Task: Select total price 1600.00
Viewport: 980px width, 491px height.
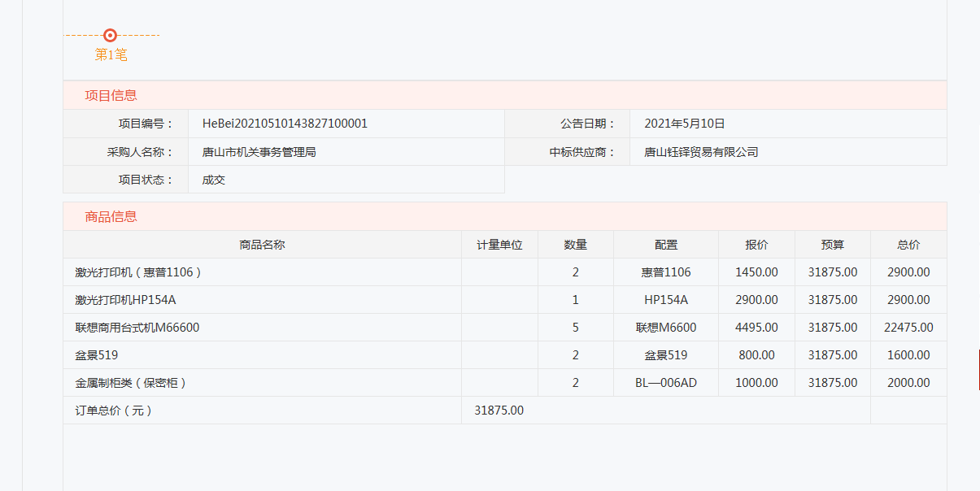Action: click(908, 355)
